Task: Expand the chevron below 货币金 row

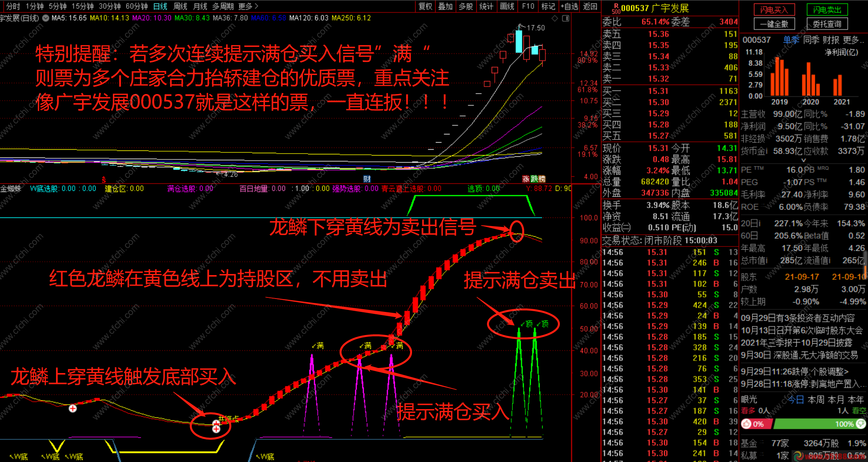Action: click(803, 160)
